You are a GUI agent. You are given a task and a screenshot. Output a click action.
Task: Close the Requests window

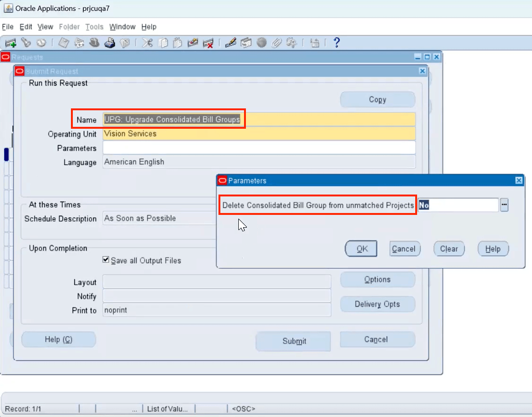coord(436,57)
